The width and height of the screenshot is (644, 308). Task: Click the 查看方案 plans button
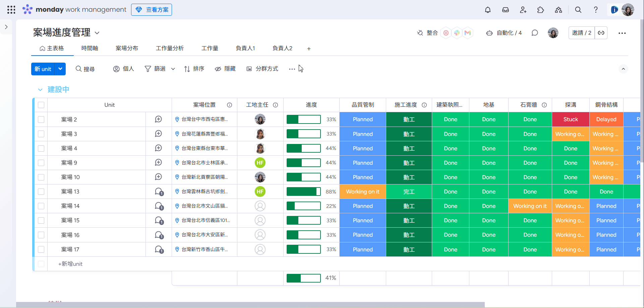point(152,10)
